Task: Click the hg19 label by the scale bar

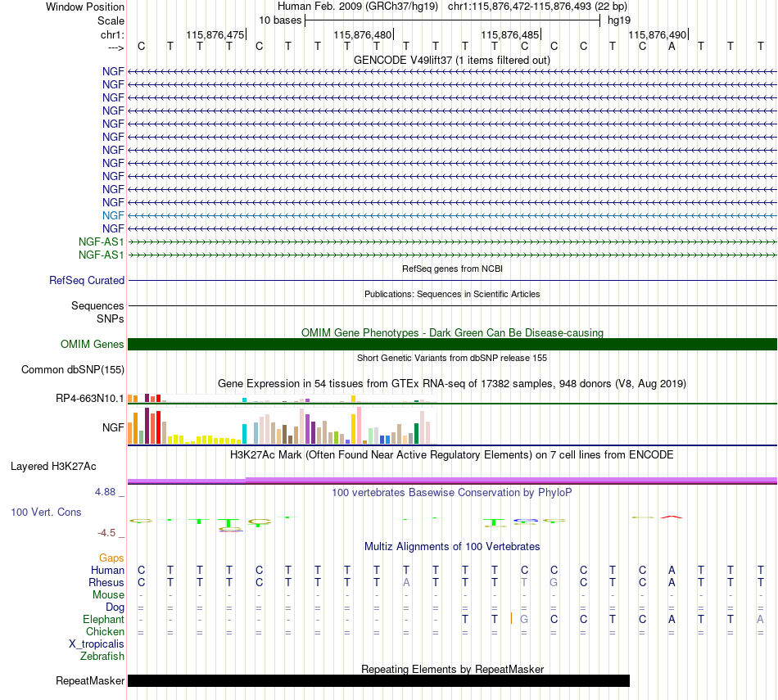Action: tap(619, 20)
